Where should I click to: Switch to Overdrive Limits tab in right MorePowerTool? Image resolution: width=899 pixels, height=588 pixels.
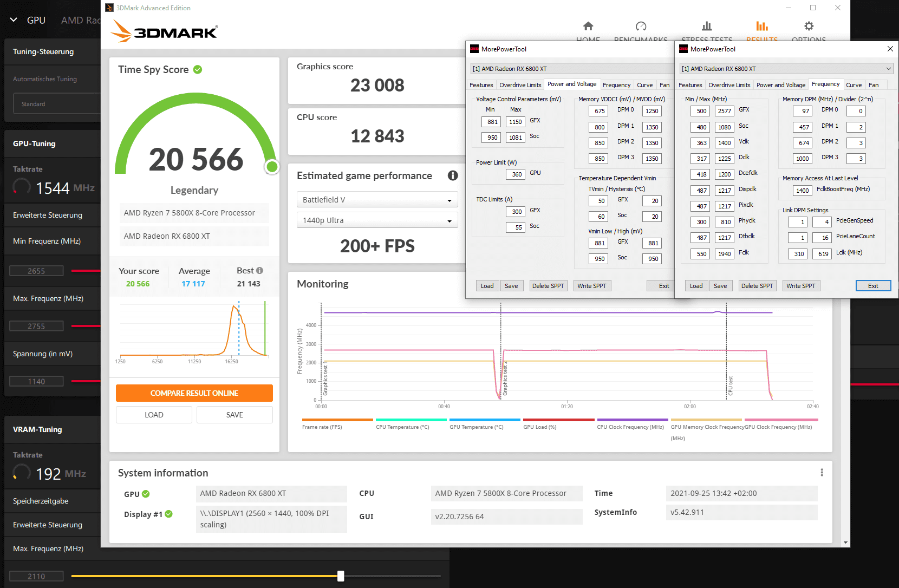tap(729, 85)
